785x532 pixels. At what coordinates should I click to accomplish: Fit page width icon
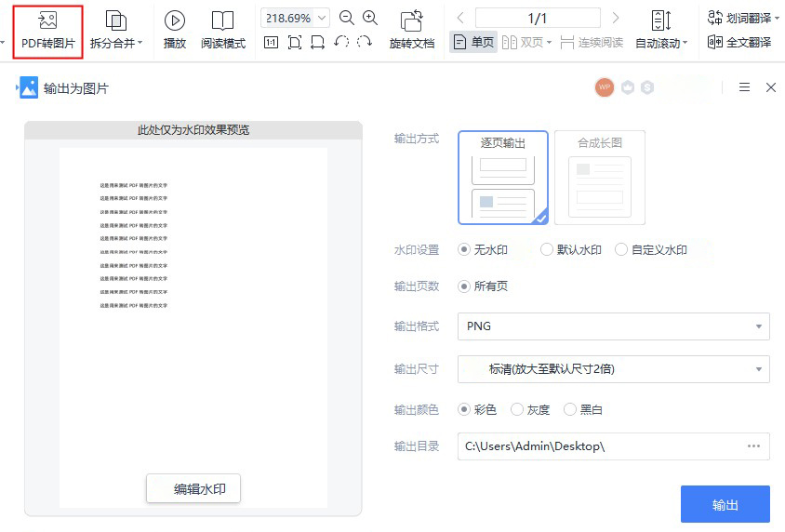pos(317,43)
